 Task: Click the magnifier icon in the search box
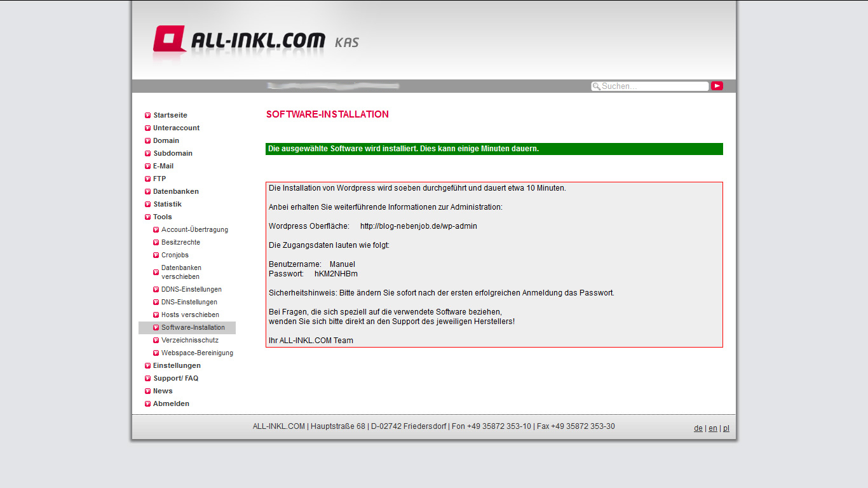pos(596,86)
